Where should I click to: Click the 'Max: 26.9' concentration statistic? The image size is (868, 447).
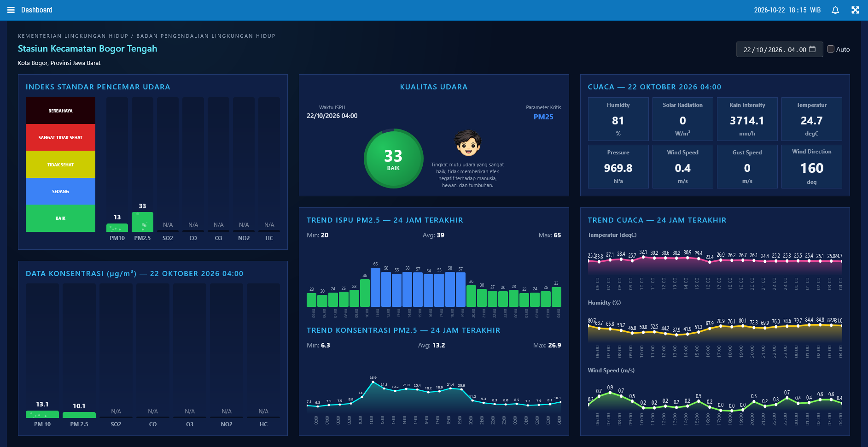pos(547,345)
